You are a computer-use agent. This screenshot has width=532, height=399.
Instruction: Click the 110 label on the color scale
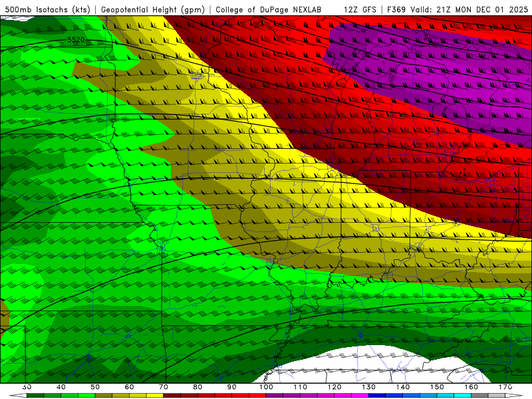point(301,387)
